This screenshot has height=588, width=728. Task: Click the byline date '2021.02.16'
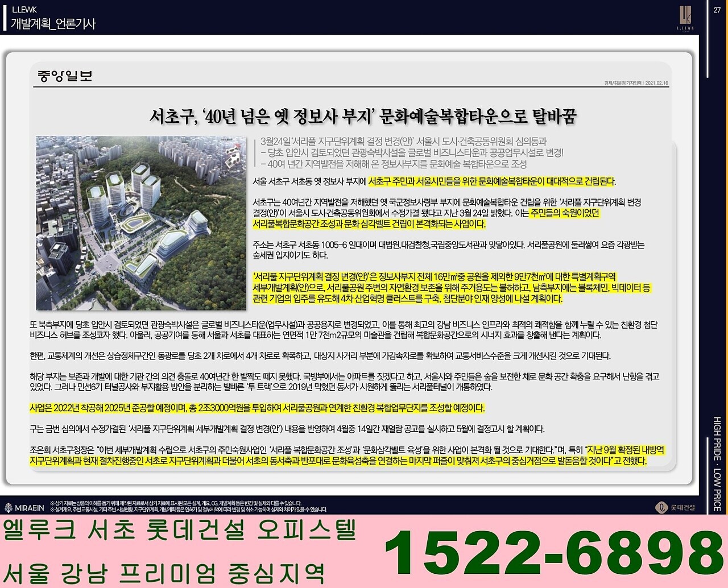point(657,83)
